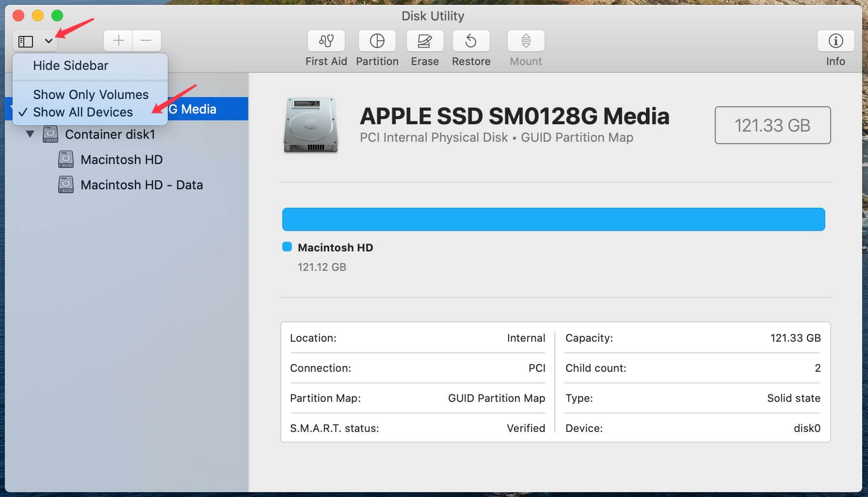Select Show All Devices option

click(83, 112)
